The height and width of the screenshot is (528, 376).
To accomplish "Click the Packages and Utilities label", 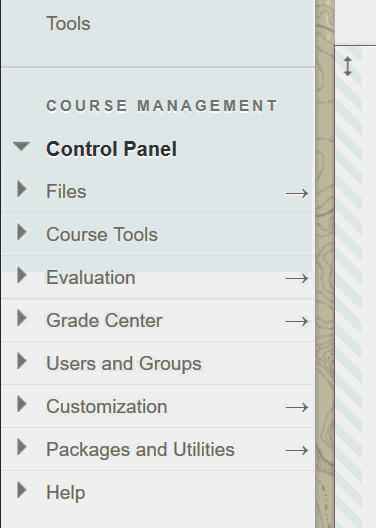I will [140, 450].
